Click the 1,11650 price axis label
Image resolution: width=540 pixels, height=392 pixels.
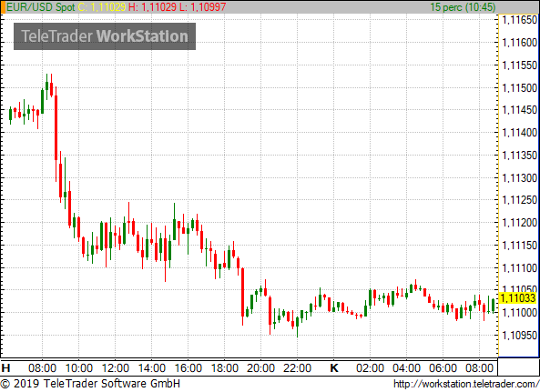tap(520, 20)
